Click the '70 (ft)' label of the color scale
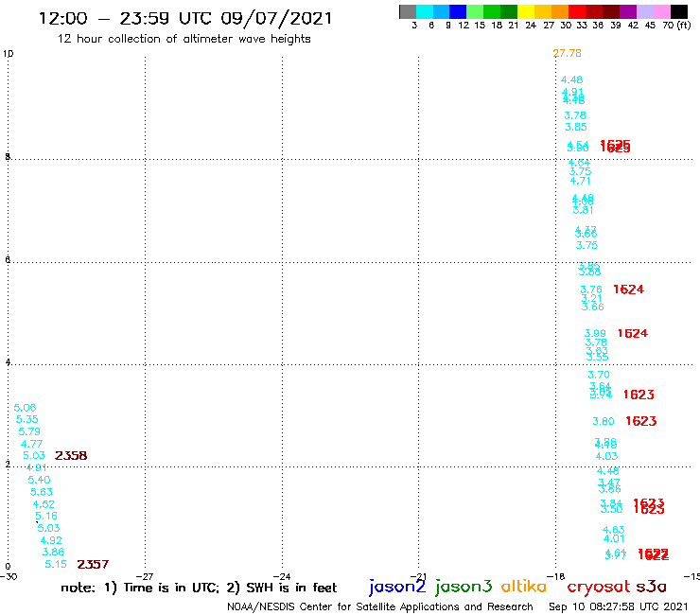This screenshot has height=615, width=700. [x=676, y=25]
